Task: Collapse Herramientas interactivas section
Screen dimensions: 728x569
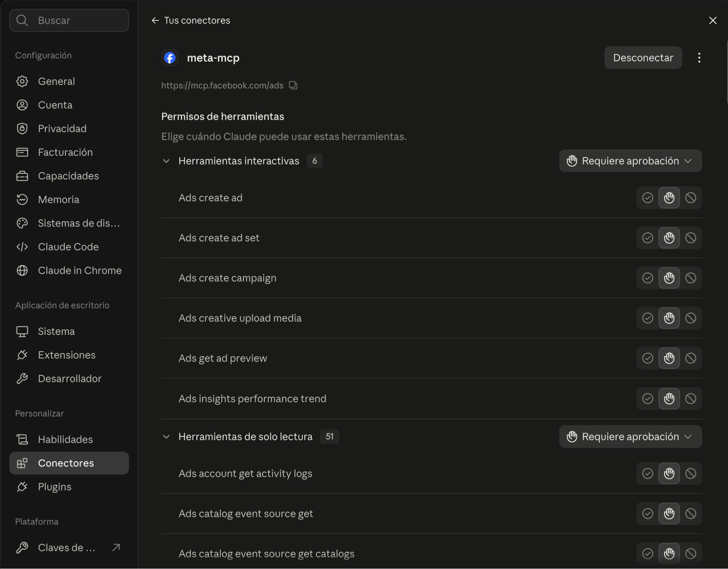Action: click(166, 161)
